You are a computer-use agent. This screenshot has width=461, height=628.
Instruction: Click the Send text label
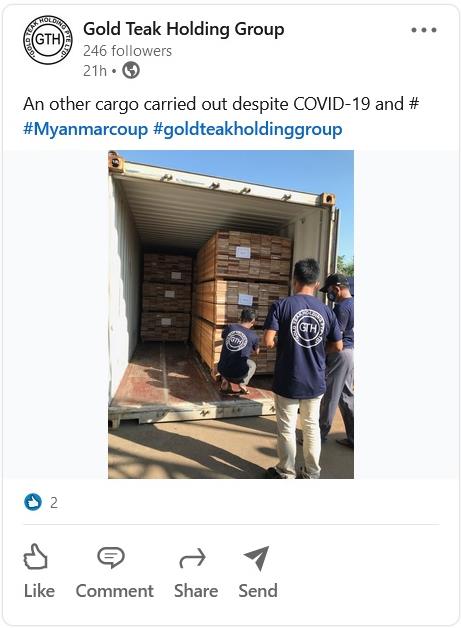click(x=258, y=591)
